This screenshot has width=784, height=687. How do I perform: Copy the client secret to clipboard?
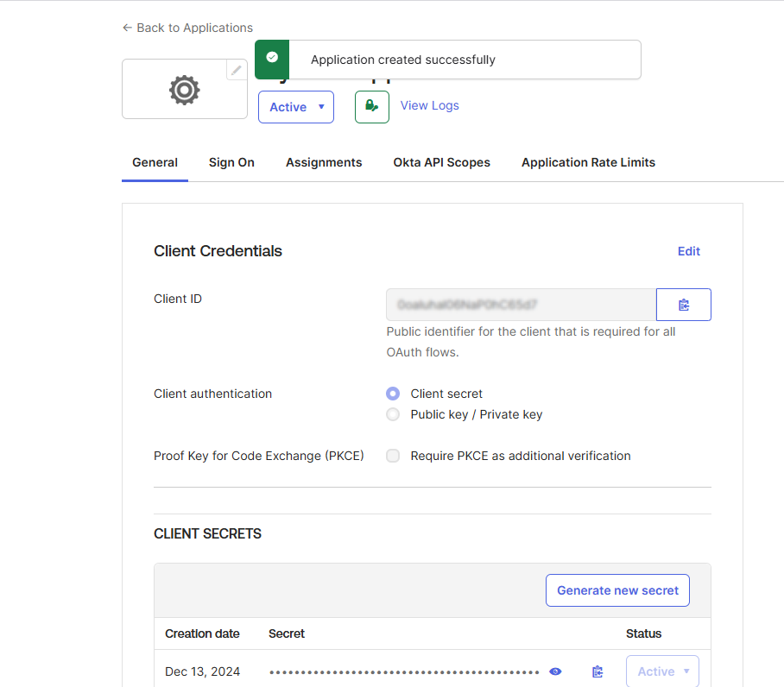pyautogui.click(x=597, y=671)
